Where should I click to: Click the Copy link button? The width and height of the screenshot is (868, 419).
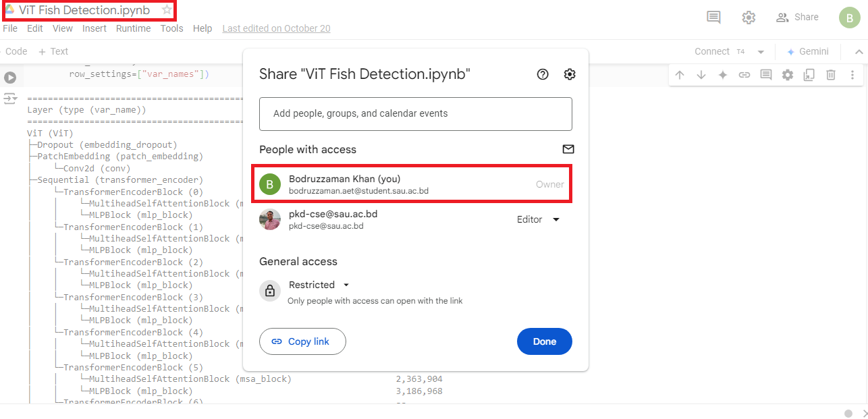tap(302, 341)
